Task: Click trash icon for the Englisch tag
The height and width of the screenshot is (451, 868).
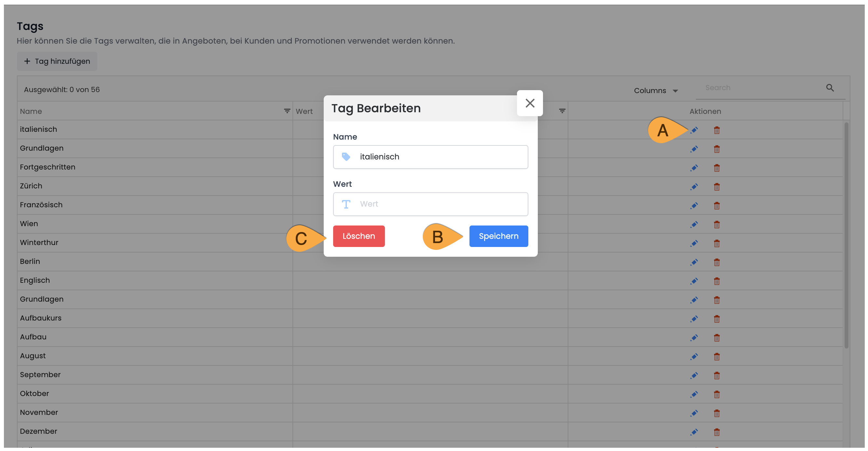Action: [x=717, y=281]
